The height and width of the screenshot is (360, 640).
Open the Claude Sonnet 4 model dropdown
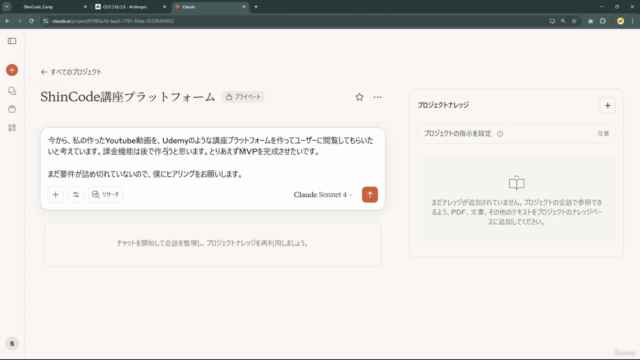(x=323, y=195)
